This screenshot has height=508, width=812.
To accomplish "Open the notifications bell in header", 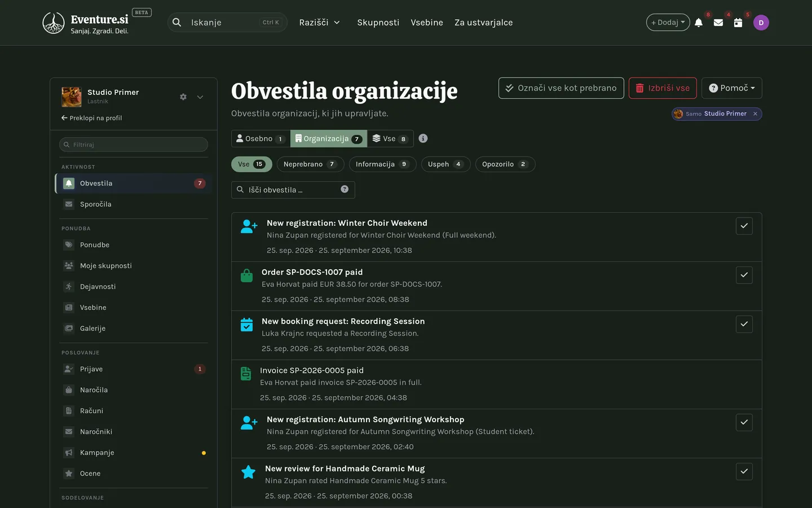I will click(x=699, y=23).
